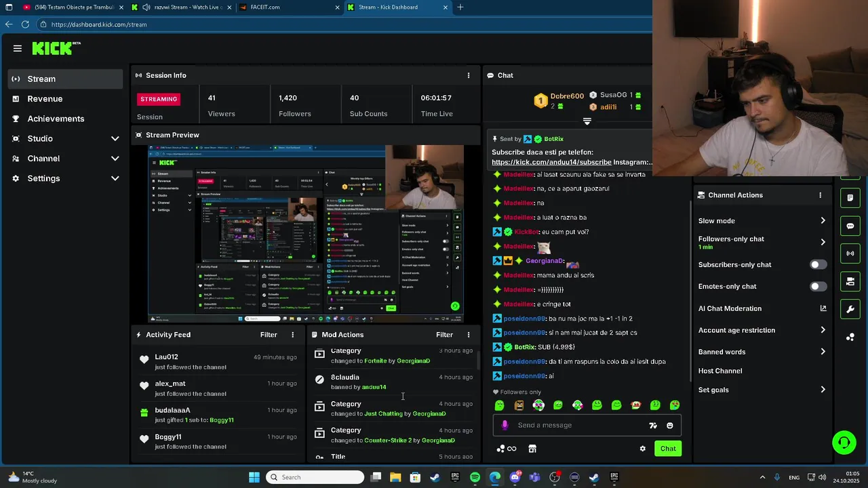The height and width of the screenshot is (488, 868).
Task: Collapse the pinned chat leaderboard arrow
Action: (587, 121)
